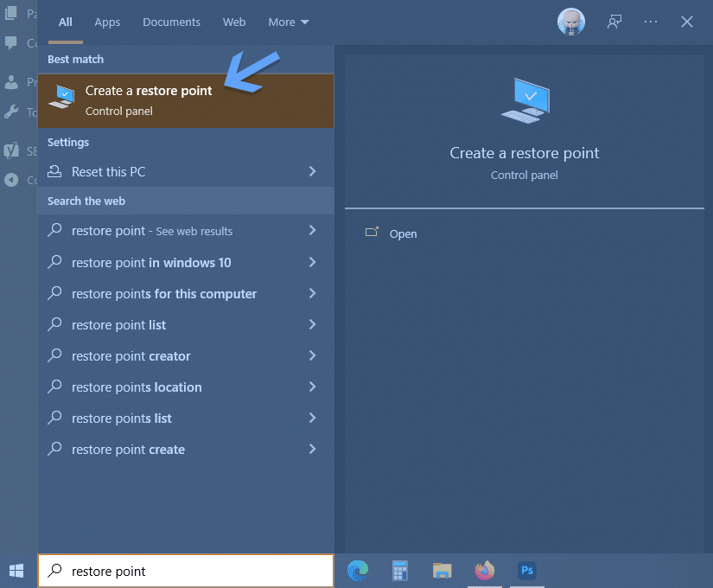The height and width of the screenshot is (588, 713).
Task: Click the Create a restore point computer icon
Action: click(62, 97)
